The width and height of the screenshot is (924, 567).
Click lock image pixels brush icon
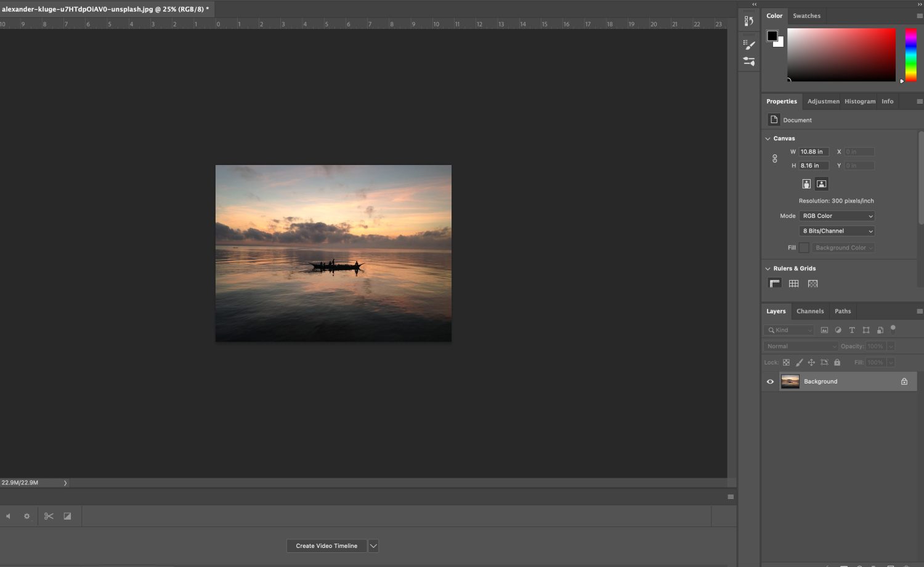[x=800, y=363]
